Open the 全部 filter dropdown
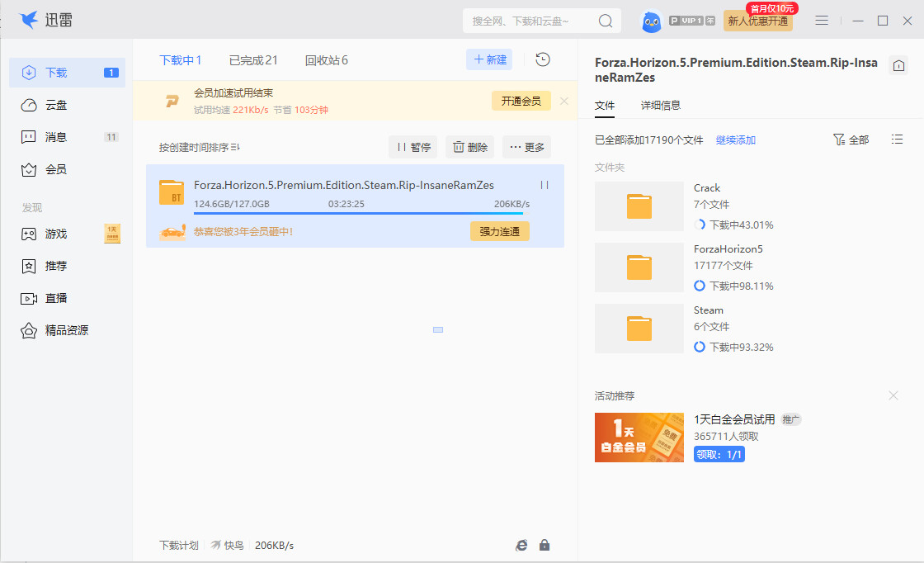The image size is (924, 563). 851,140
